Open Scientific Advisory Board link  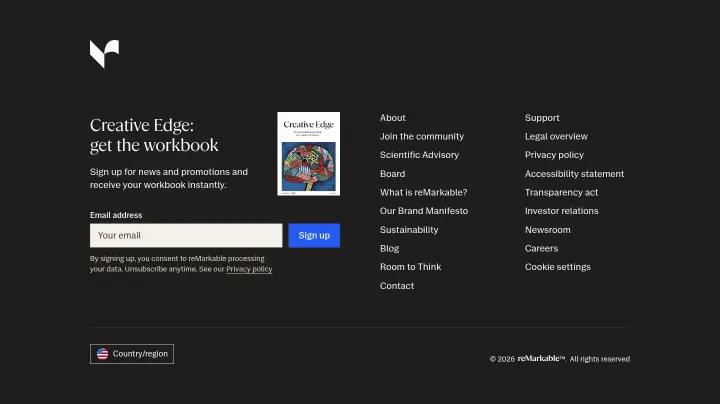click(419, 164)
